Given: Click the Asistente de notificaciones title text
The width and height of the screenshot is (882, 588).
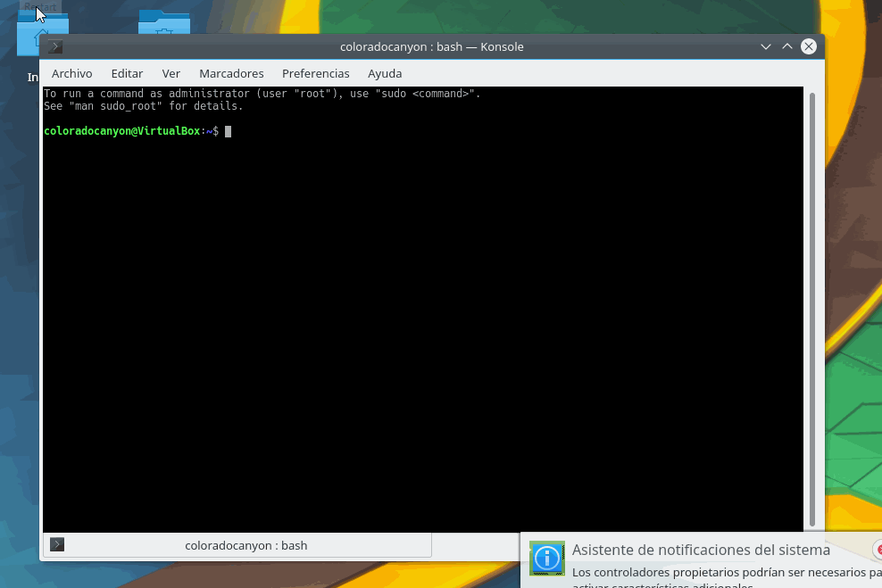Looking at the screenshot, I should coord(700,550).
